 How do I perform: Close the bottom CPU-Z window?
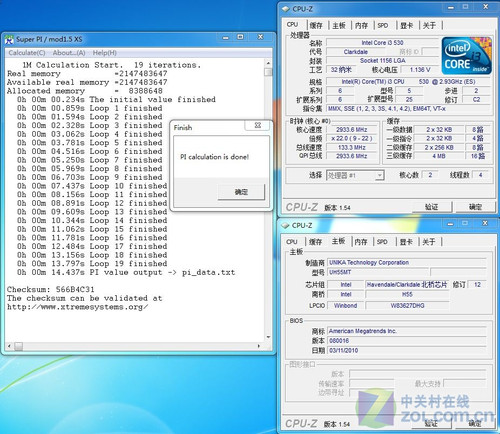pyautogui.click(x=485, y=223)
